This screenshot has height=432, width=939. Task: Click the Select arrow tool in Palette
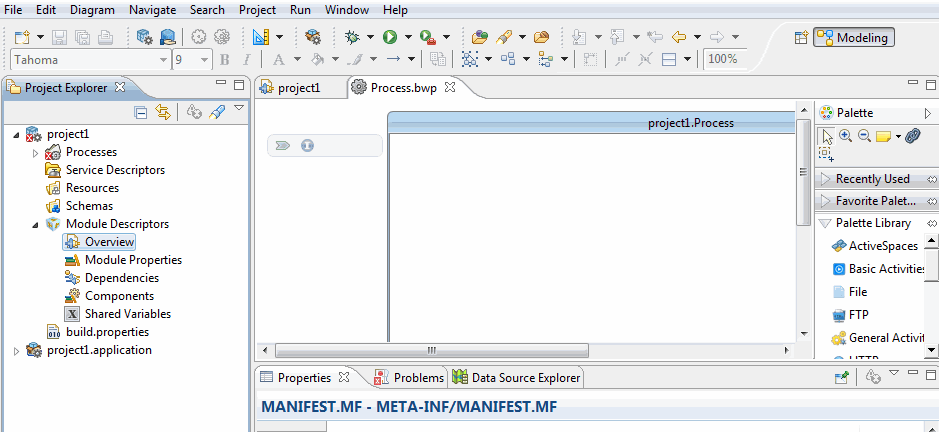coord(826,137)
